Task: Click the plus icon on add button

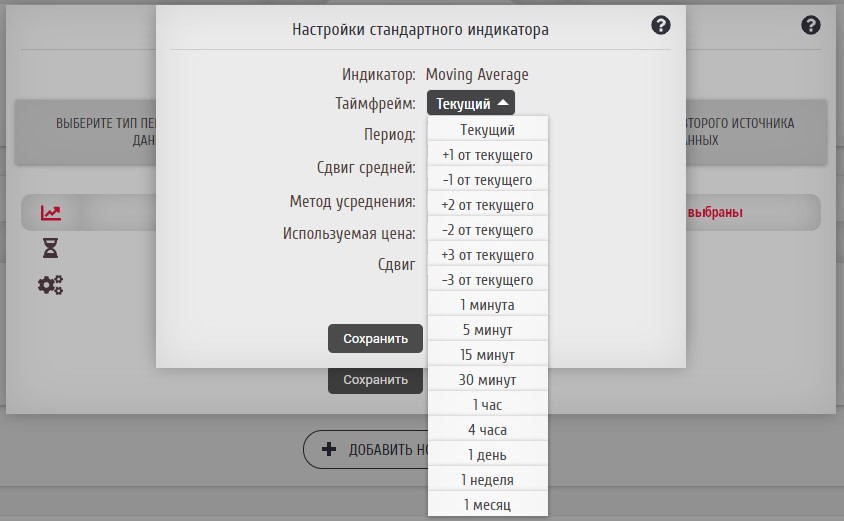Action: point(328,450)
